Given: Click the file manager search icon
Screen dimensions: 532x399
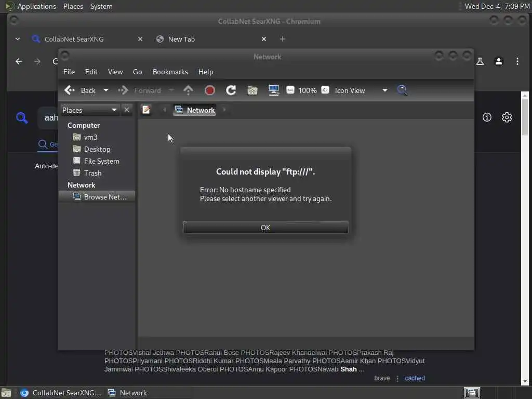Looking at the screenshot, I should point(402,90).
